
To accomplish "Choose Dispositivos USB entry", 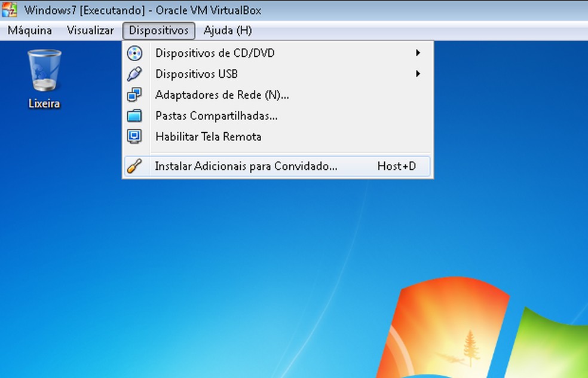I will click(278, 74).
